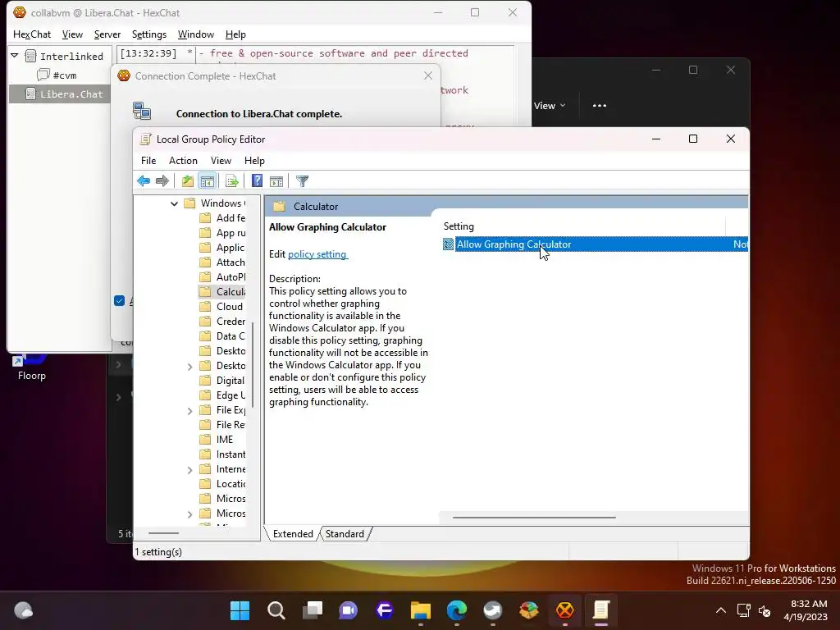
Task: Toggle Show/Hide Action Pane toolbar icon
Action: 276,181
